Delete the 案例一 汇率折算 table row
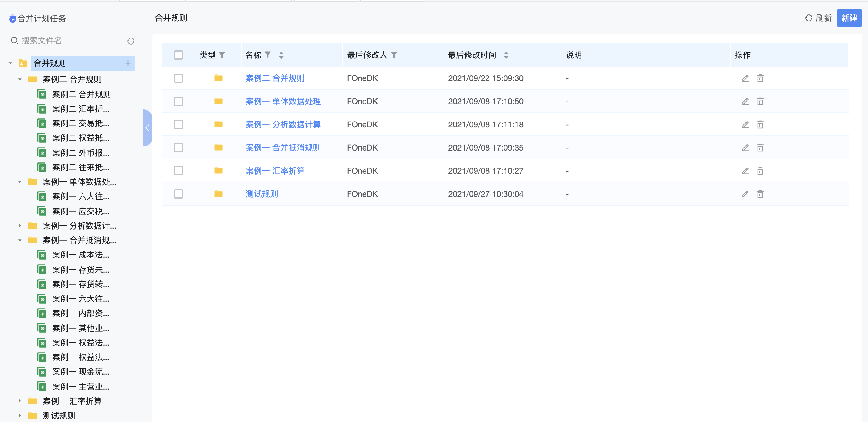Viewport: 868px width, 422px height. tap(760, 171)
